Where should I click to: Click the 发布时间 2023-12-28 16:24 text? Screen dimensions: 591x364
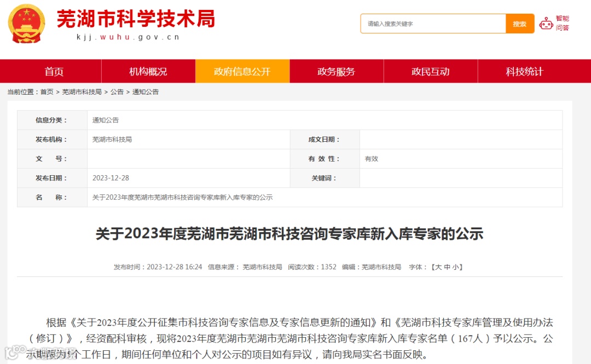[158, 267]
